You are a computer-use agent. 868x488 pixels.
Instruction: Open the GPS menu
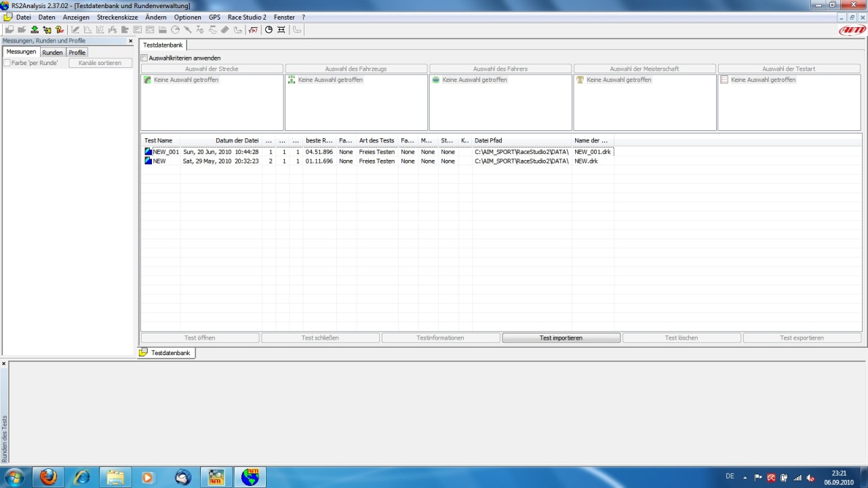[214, 17]
